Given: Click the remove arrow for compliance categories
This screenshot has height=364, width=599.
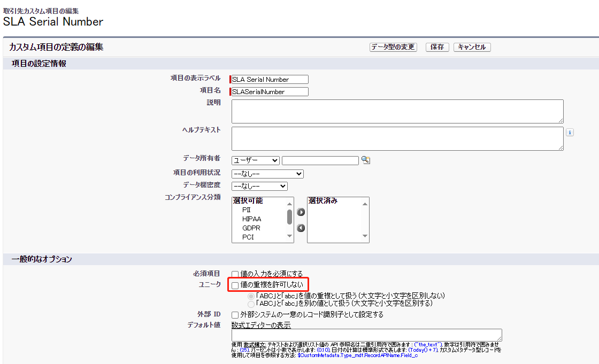Looking at the screenshot, I should [x=301, y=228].
